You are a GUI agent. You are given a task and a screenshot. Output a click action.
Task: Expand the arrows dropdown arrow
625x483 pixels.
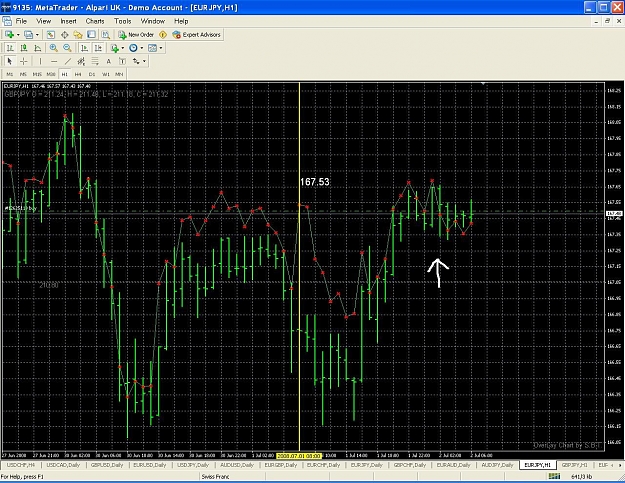click(x=144, y=61)
